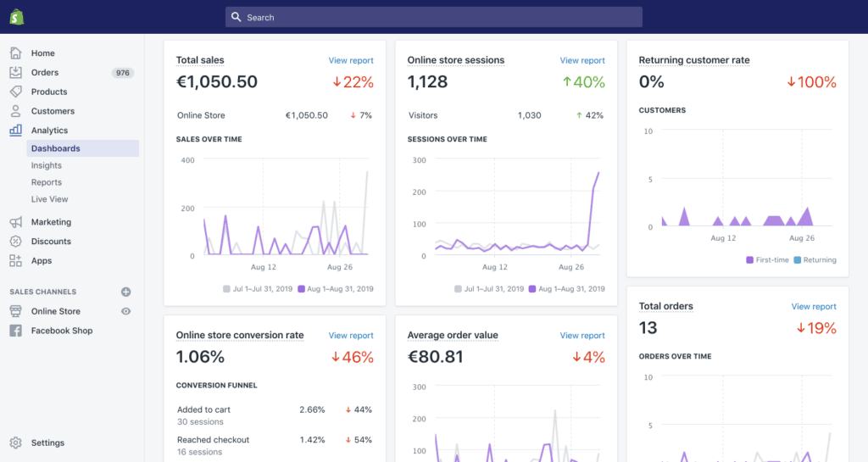
Task: Click the Facebook Shop icon
Action: pyautogui.click(x=15, y=331)
